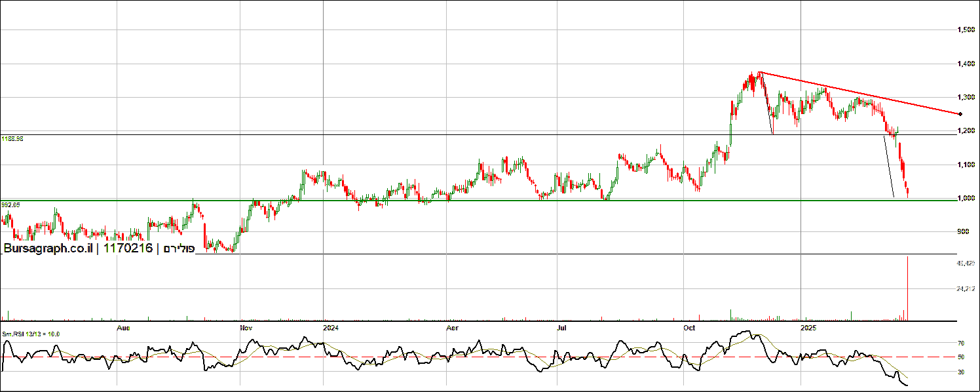Click the Oct date label
The width and height of the screenshot is (980, 392).
pyautogui.click(x=688, y=326)
